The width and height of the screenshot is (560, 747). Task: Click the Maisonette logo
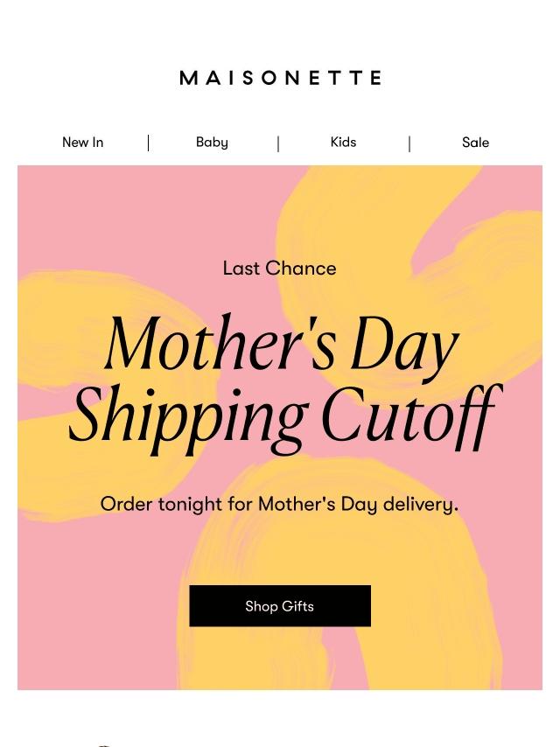click(280, 78)
